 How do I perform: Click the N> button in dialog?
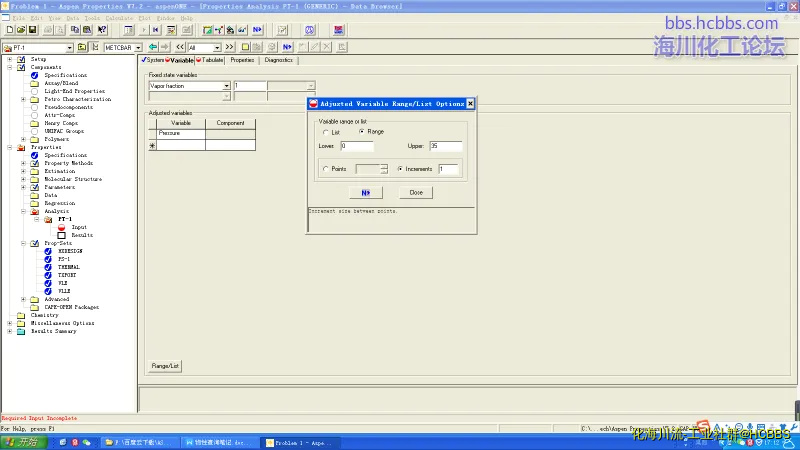366,193
